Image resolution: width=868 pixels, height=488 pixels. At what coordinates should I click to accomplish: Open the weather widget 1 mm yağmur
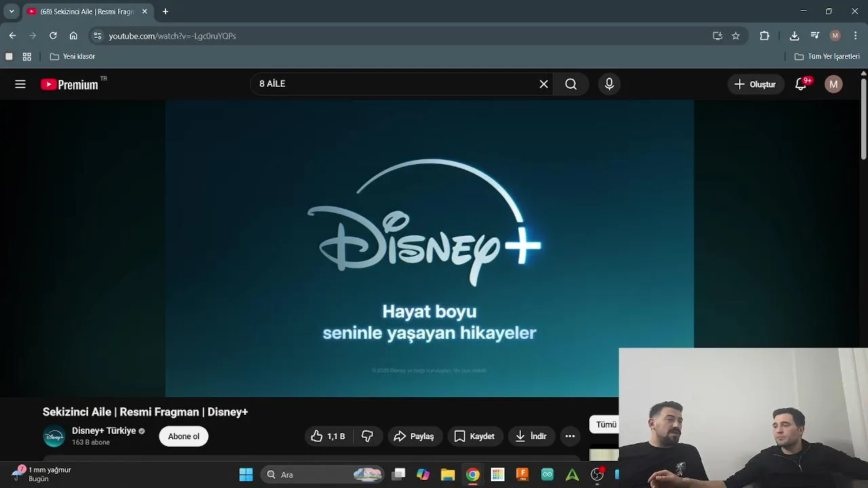coord(42,474)
